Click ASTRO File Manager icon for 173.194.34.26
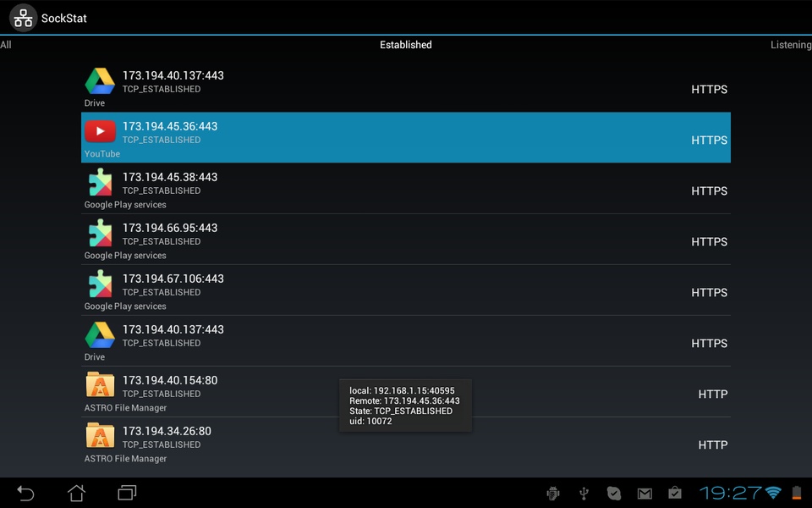This screenshot has width=812, height=508. coord(100,435)
